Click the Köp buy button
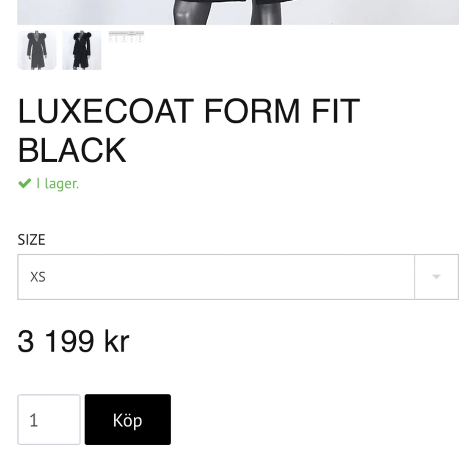The image size is (476, 476). pos(127,420)
